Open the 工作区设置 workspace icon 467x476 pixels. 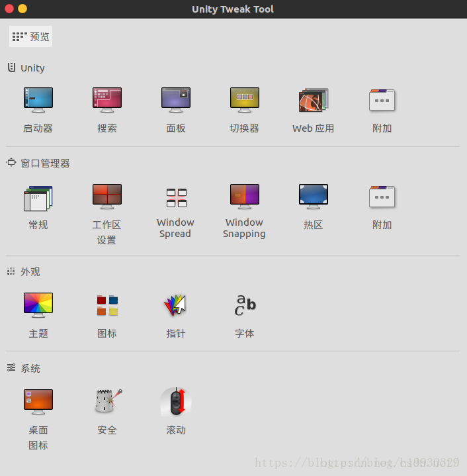click(x=107, y=197)
